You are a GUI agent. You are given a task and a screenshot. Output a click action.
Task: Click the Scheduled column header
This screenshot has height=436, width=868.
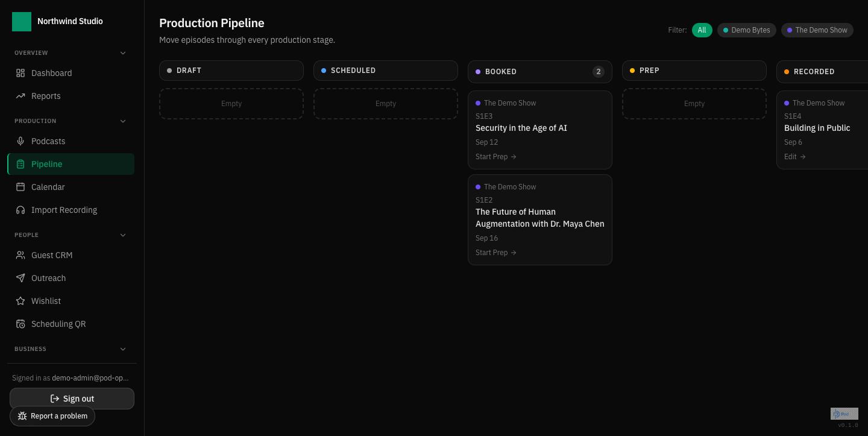point(386,71)
